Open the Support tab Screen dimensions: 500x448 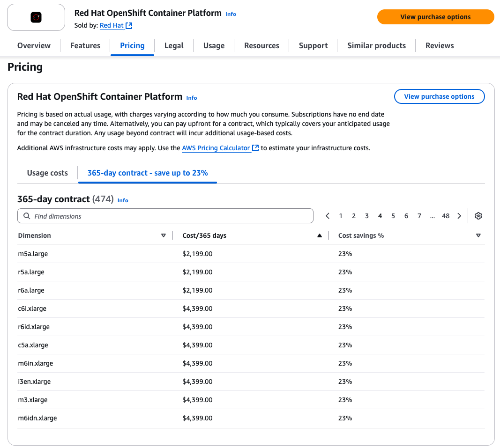click(x=313, y=45)
